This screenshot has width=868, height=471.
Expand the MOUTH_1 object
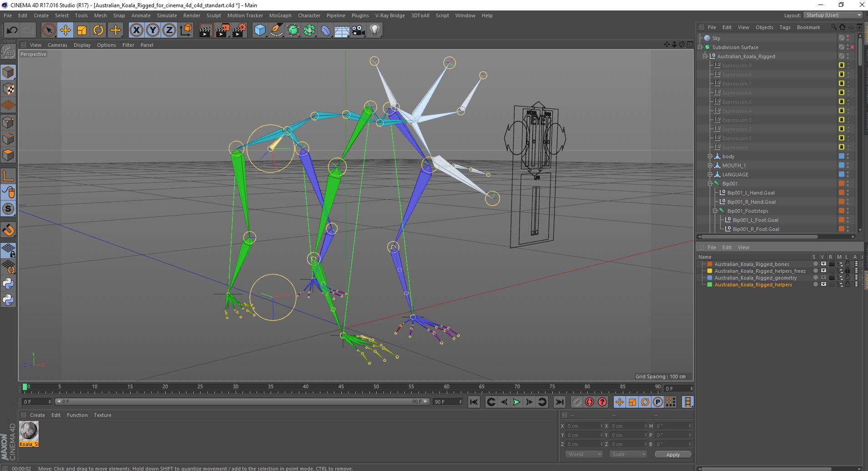pyautogui.click(x=710, y=165)
